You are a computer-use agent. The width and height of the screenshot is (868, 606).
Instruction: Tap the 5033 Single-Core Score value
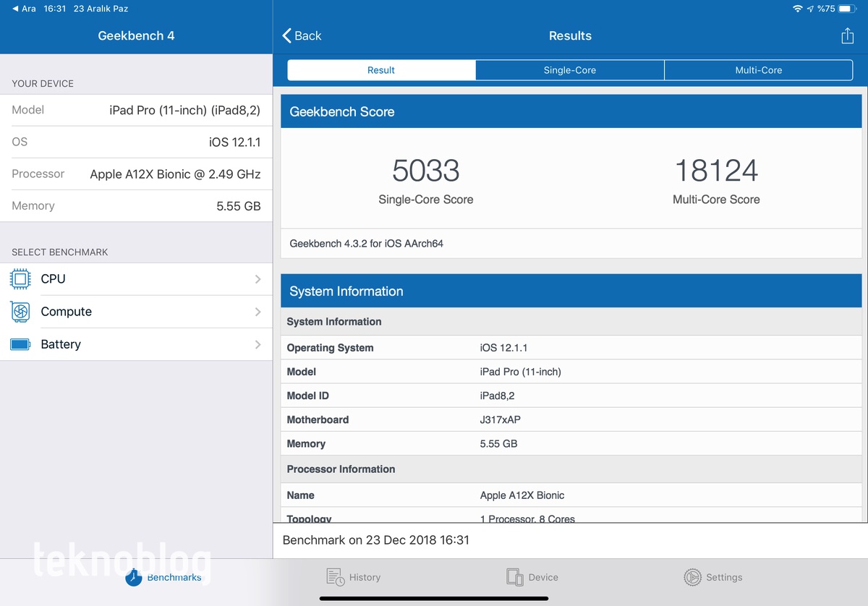click(x=425, y=171)
